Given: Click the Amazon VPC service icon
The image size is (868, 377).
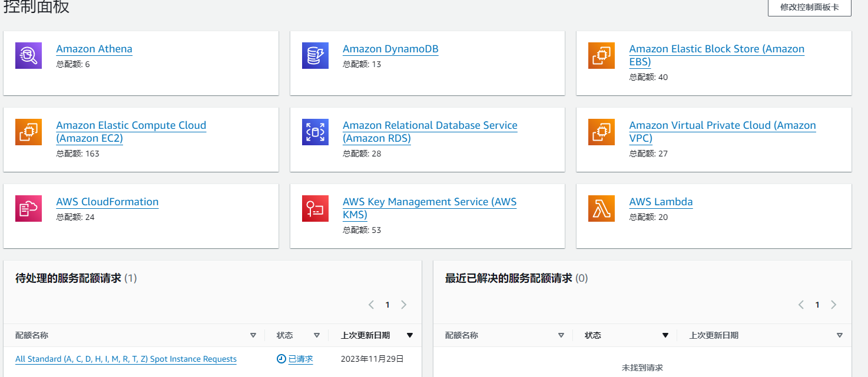Looking at the screenshot, I should click(x=601, y=132).
